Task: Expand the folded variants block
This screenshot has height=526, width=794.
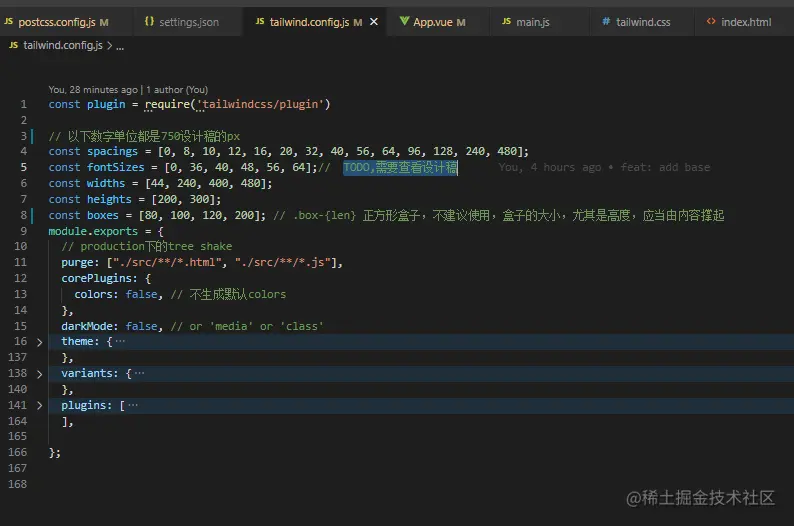Action: pyautogui.click(x=39, y=374)
